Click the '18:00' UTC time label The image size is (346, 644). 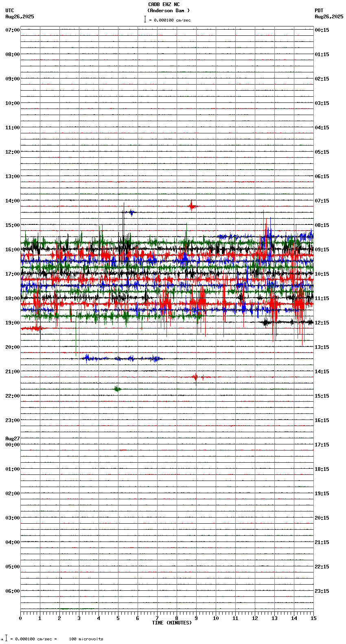13,298
